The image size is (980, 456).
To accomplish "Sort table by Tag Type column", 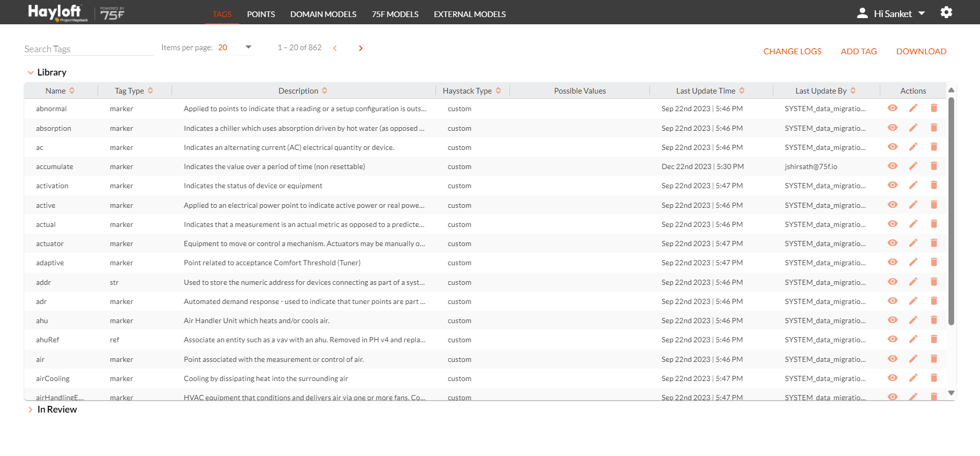I will click(x=150, y=90).
